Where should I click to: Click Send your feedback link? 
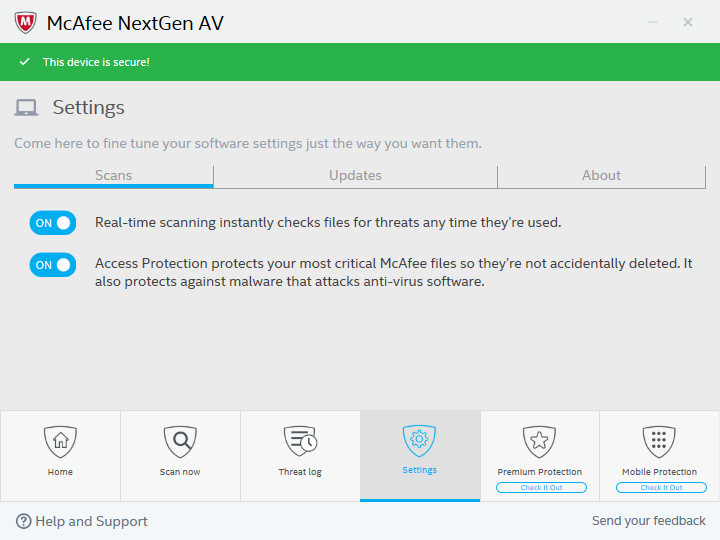(x=648, y=520)
